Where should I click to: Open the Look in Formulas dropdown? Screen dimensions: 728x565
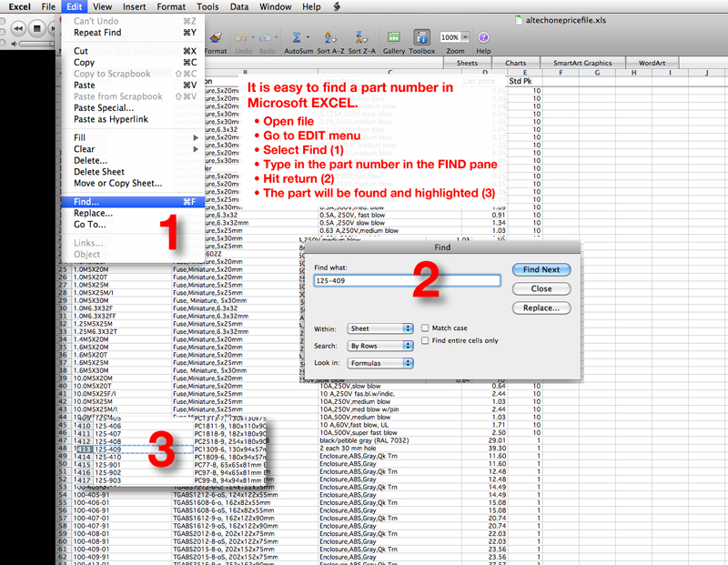click(x=379, y=363)
